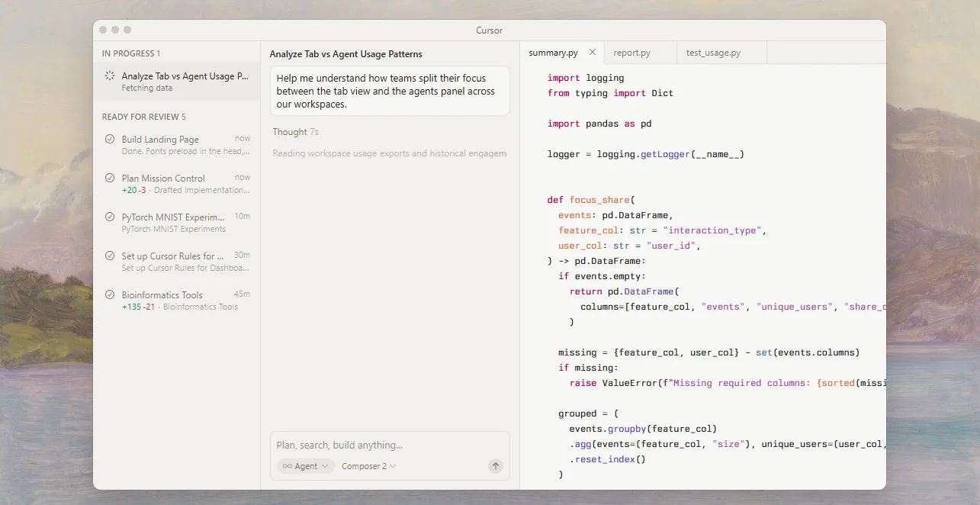Screen dimensions: 980x505
Task: Open the Composer 2 model dropdown
Action: 368,466
